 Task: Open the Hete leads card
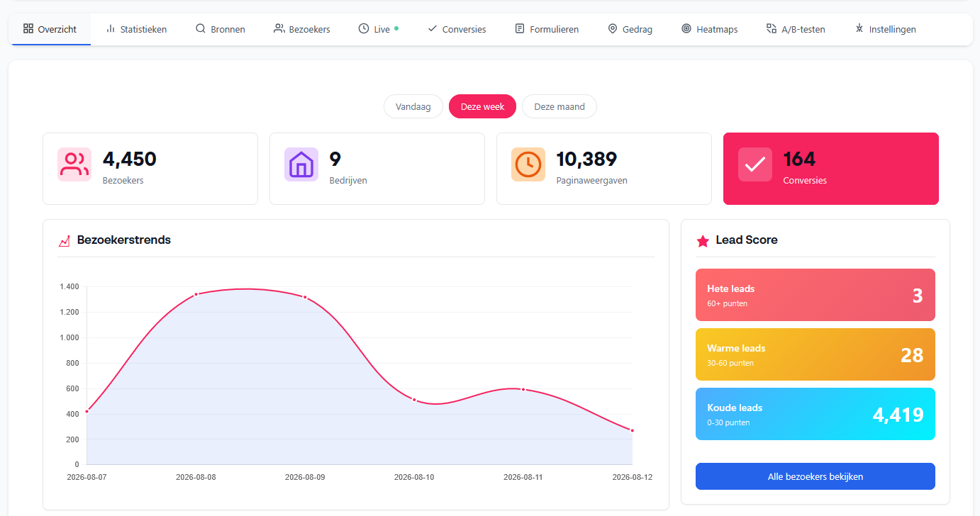815,295
